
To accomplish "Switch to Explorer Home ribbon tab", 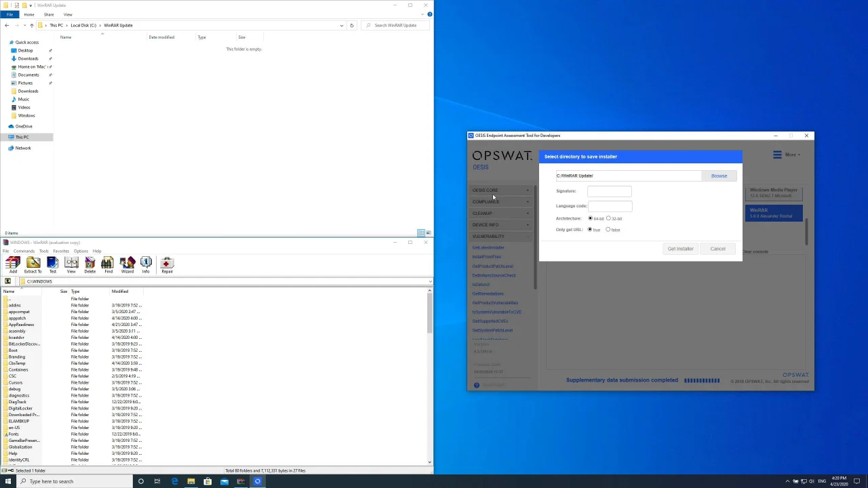I will pos(29,14).
